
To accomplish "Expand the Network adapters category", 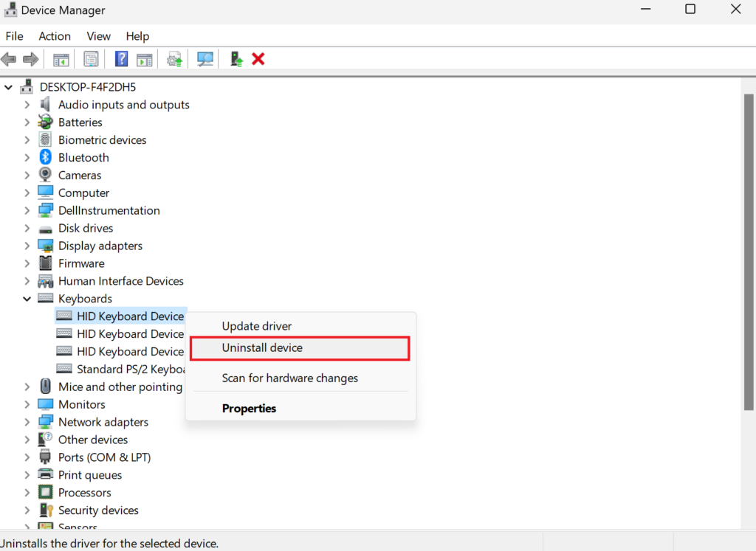I will pos(27,421).
